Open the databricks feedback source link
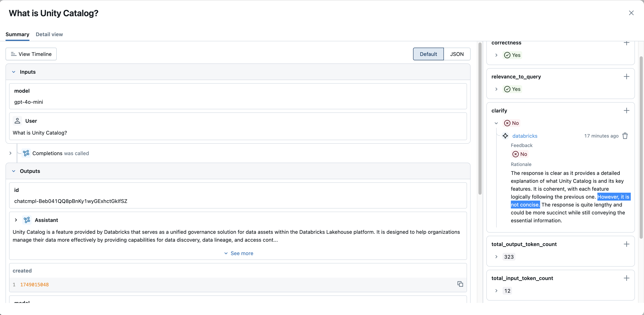This screenshot has width=644, height=315. (525, 136)
